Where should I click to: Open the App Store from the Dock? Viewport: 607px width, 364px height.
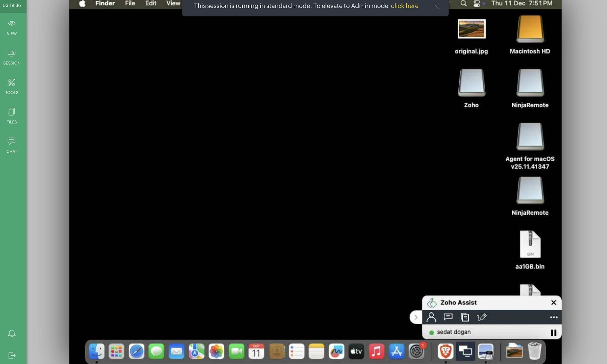click(397, 352)
